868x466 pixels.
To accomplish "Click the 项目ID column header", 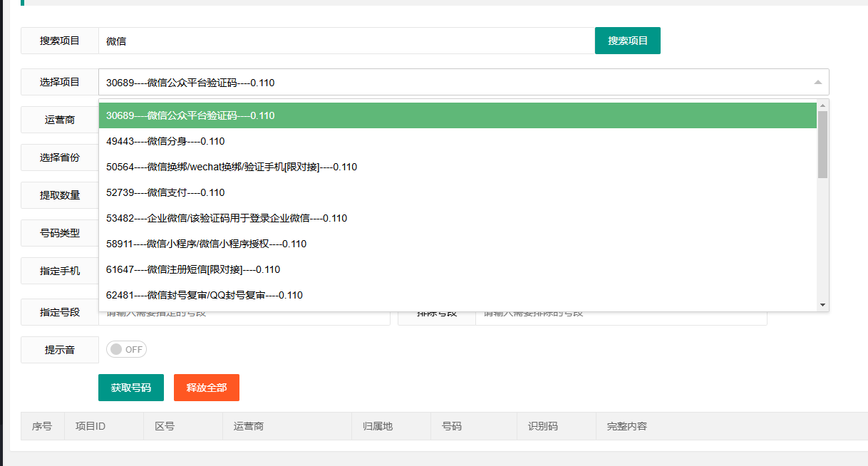I will click(x=104, y=426).
